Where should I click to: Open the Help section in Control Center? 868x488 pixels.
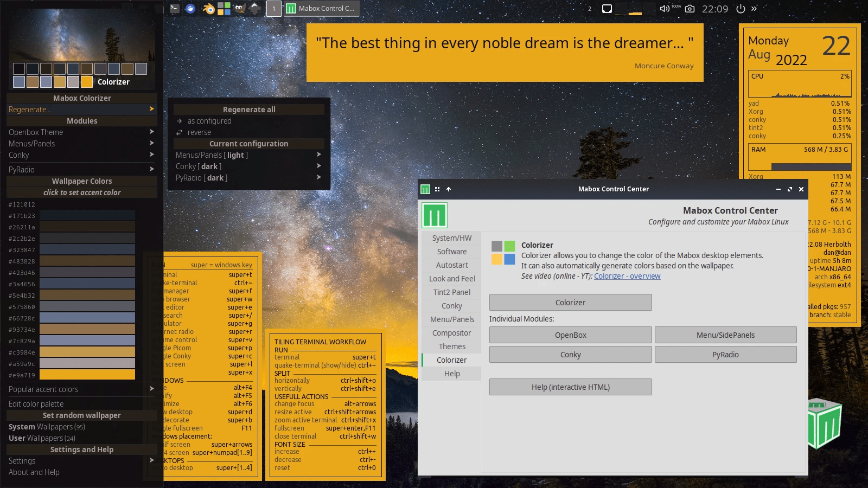click(x=451, y=374)
